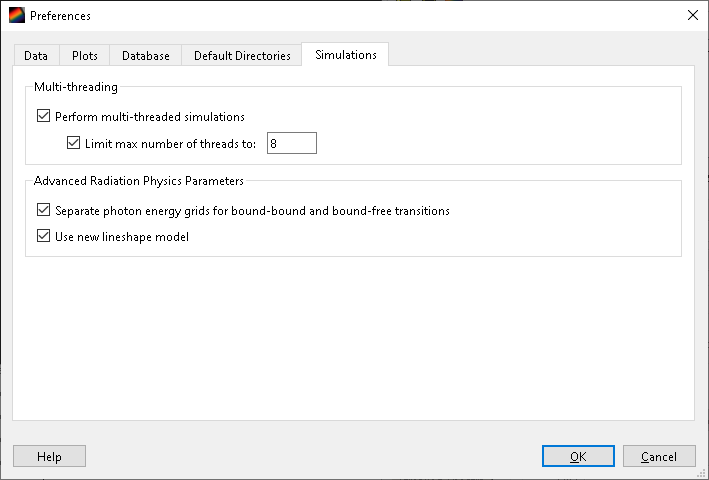Click the blank middle of the title bar
Viewport: 709px width, 480px height.
(x=380, y=16)
